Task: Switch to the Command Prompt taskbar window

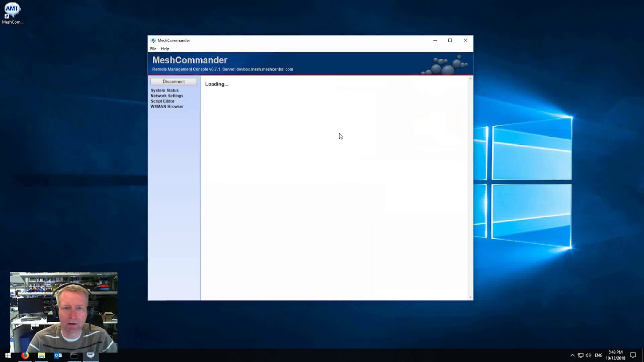Action: coord(74,355)
